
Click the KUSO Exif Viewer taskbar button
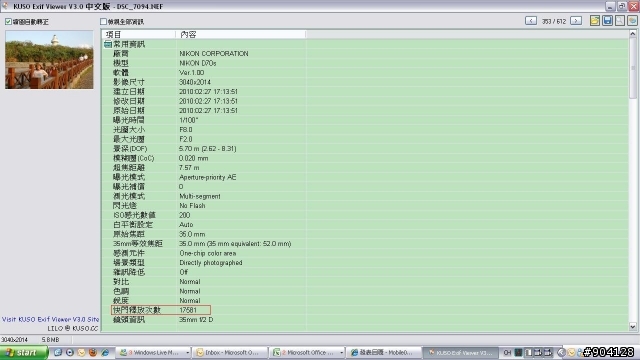461,353
